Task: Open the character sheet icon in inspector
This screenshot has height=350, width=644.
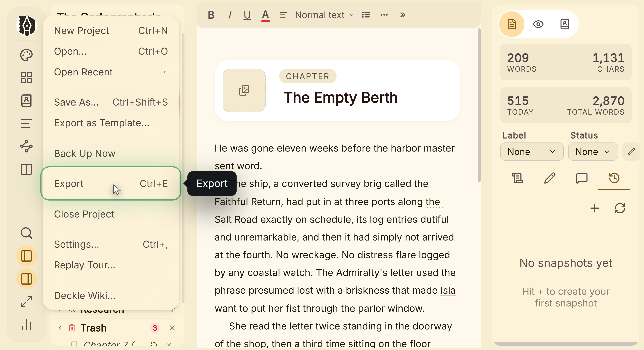Action: 565,24
